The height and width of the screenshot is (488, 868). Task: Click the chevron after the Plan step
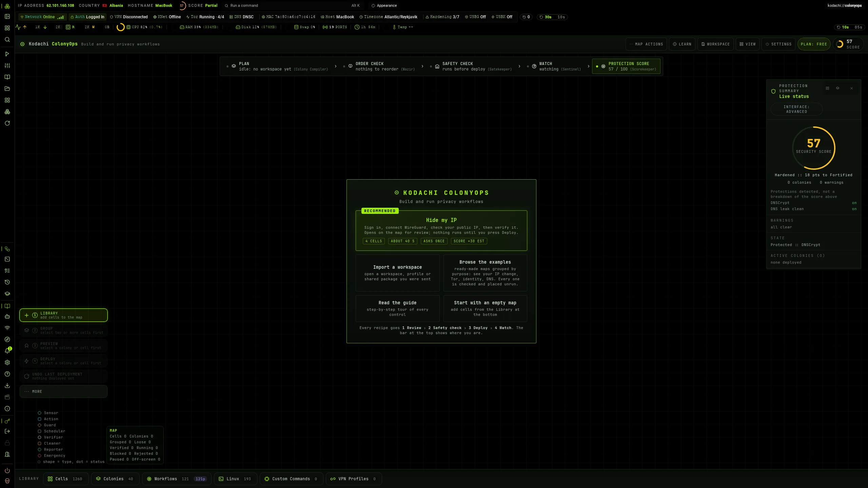coord(336,66)
